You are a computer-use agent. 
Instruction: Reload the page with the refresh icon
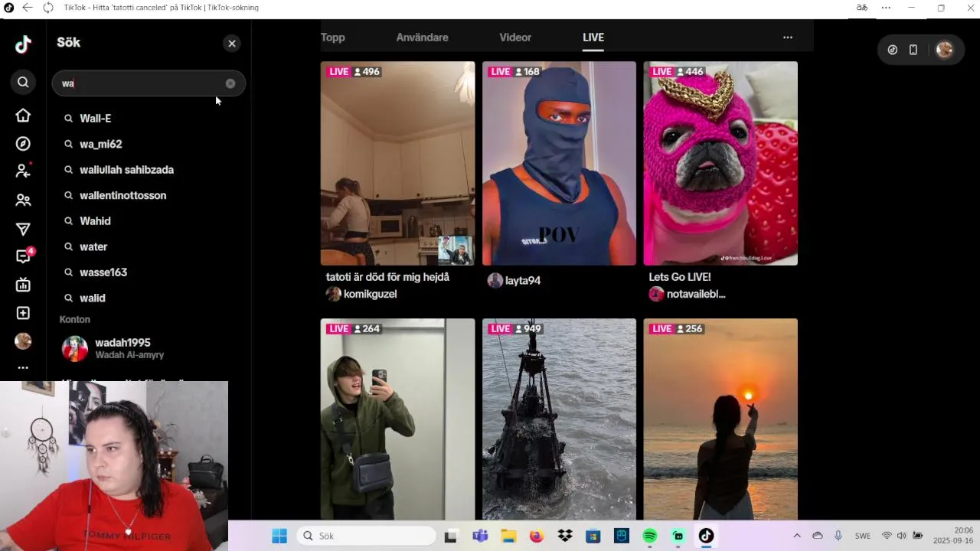pyautogui.click(x=48, y=8)
